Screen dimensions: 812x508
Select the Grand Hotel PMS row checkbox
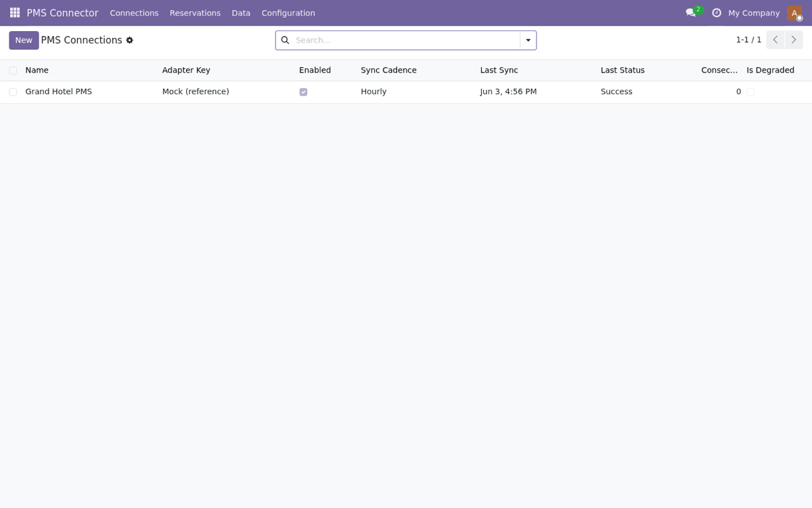[x=13, y=92]
